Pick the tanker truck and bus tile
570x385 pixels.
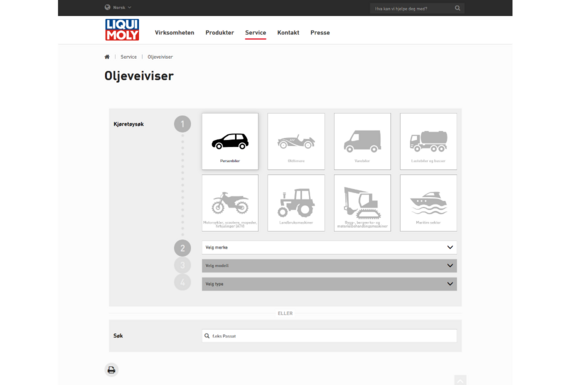[x=429, y=141]
